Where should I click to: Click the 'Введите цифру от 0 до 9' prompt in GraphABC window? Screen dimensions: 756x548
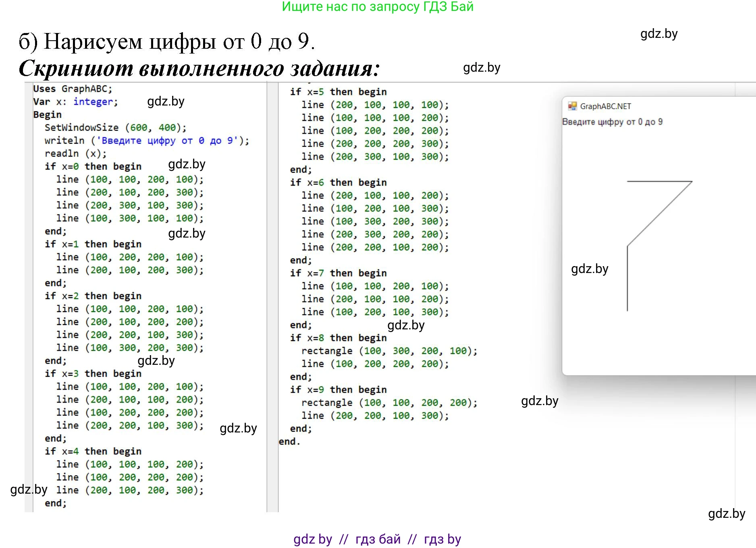(612, 122)
